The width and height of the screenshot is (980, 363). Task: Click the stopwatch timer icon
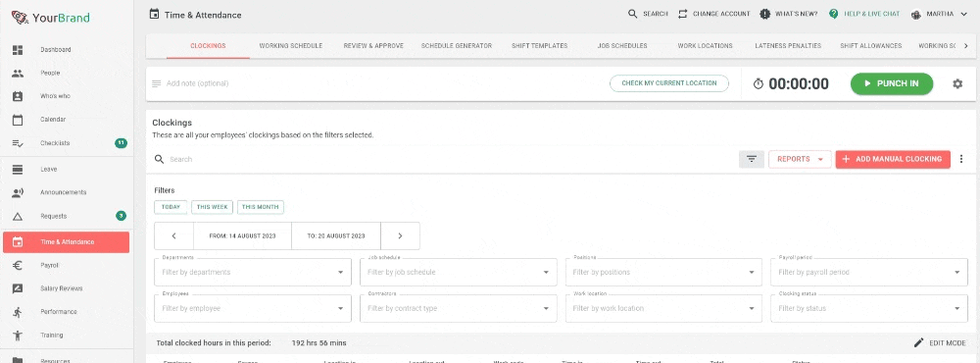[x=759, y=83]
